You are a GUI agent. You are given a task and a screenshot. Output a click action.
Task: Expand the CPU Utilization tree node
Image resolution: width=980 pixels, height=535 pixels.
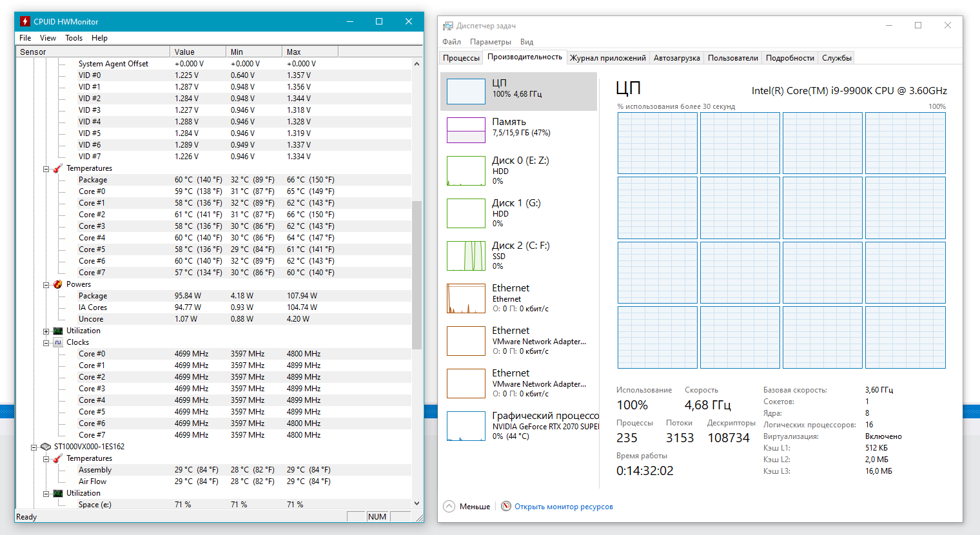pos(46,331)
